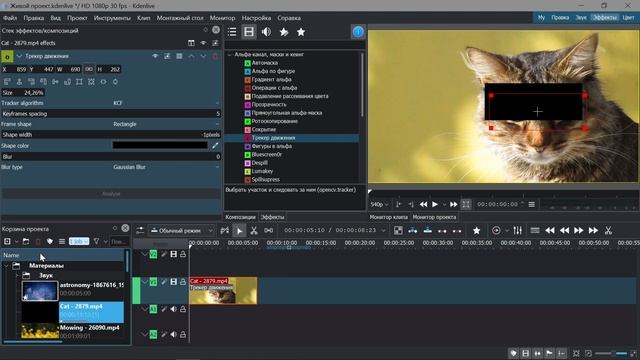The width and height of the screenshot is (640, 360).
Task: Select Mowing - 26090.mp4 thumbnail
Action: pos(40,331)
